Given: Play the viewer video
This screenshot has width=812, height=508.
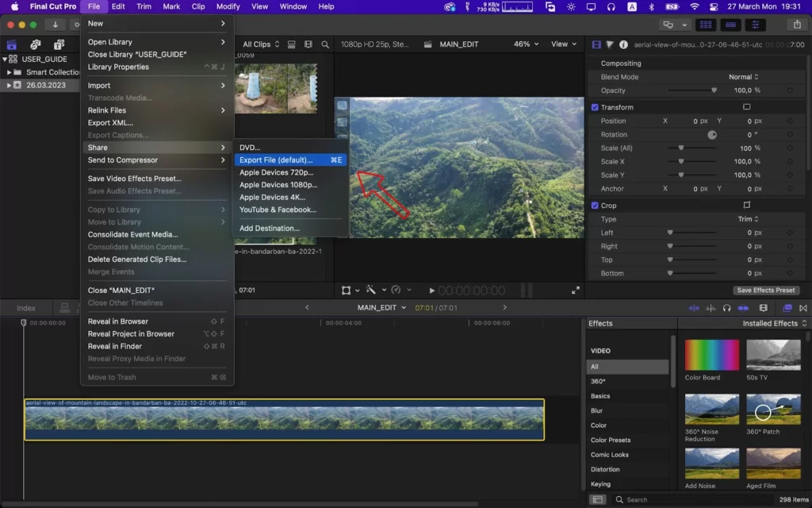Looking at the screenshot, I should tap(431, 291).
